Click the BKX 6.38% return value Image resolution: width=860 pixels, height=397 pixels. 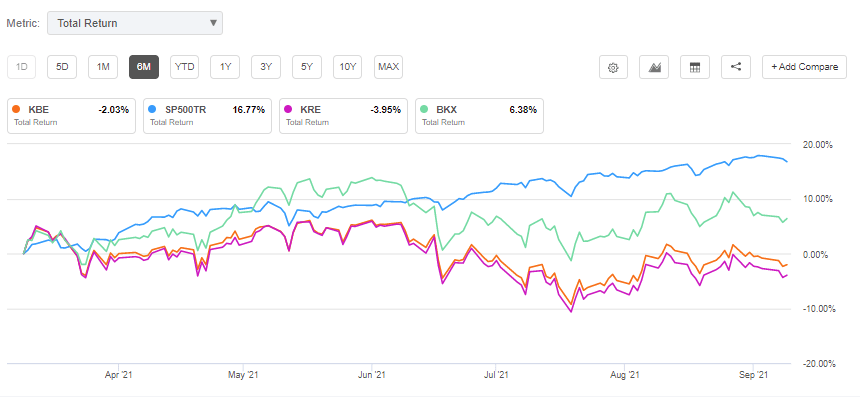pyautogui.click(x=524, y=110)
